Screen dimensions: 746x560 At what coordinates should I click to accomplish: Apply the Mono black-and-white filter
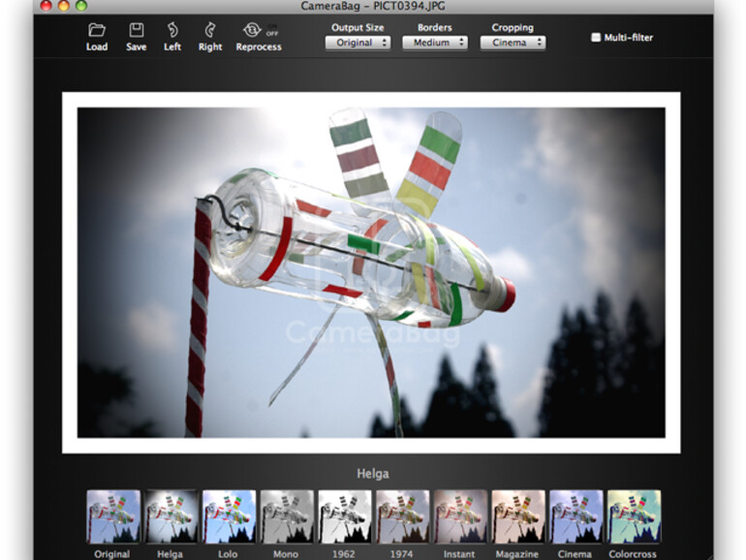point(287,516)
